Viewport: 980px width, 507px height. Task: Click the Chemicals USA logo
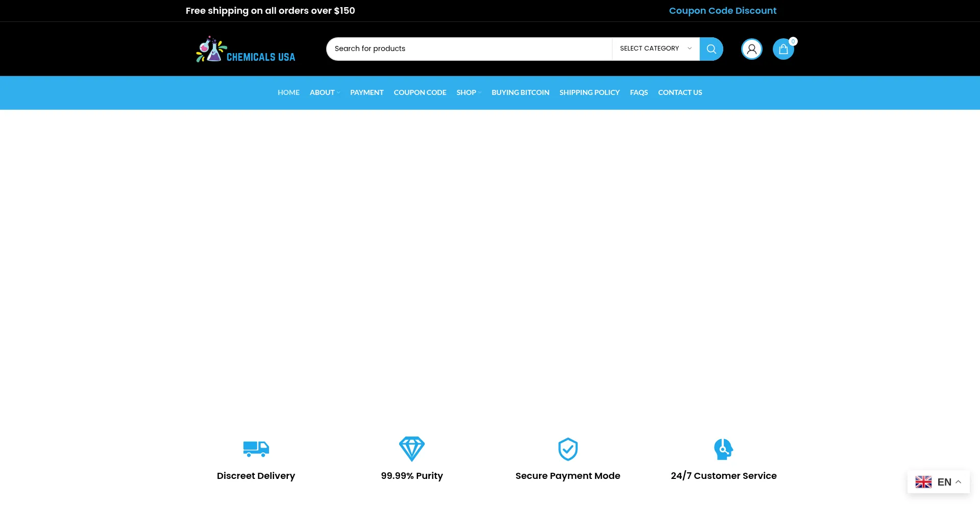tap(246, 50)
